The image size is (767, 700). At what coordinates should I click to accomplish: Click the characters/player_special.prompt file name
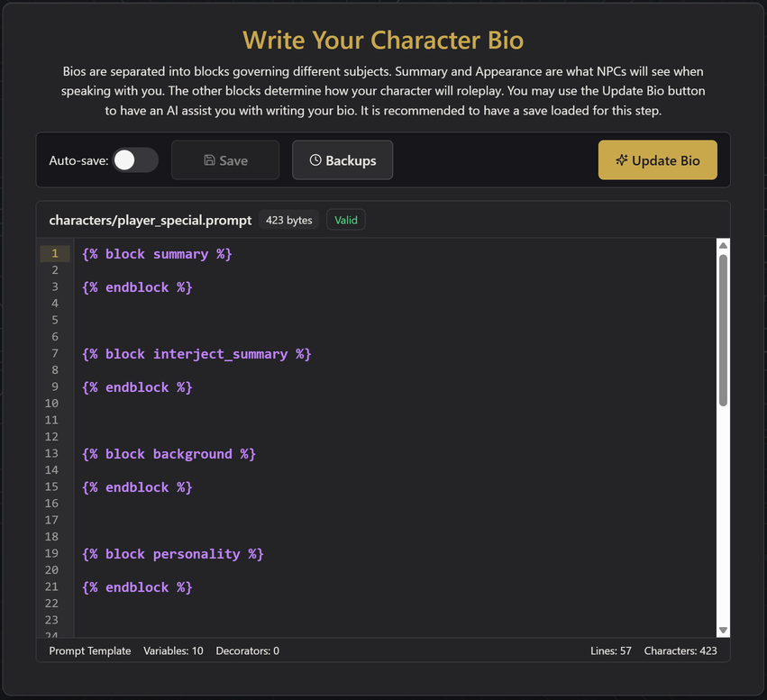click(x=151, y=221)
